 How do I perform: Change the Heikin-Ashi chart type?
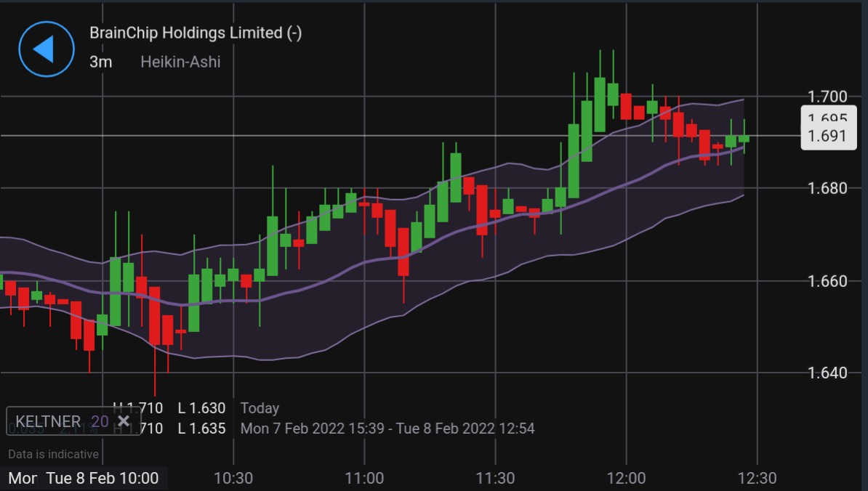180,62
